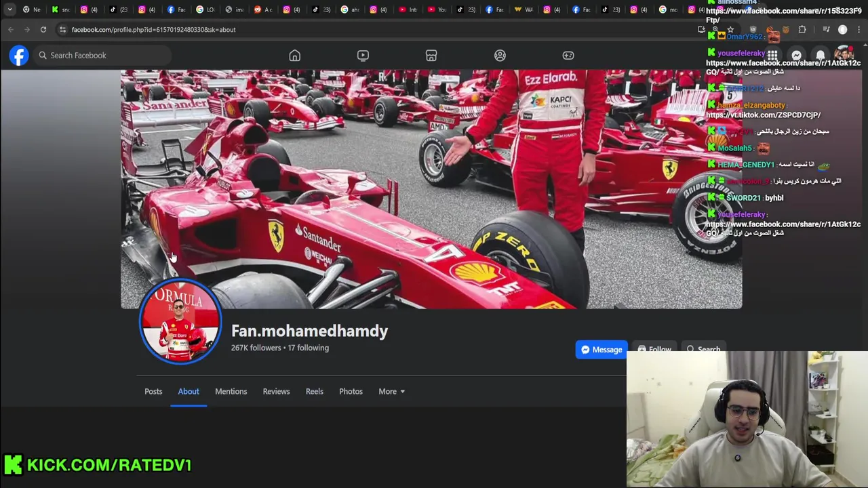This screenshot has height=488, width=868.
Task: Click the install app icon in address bar
Action: pos(701,30)
